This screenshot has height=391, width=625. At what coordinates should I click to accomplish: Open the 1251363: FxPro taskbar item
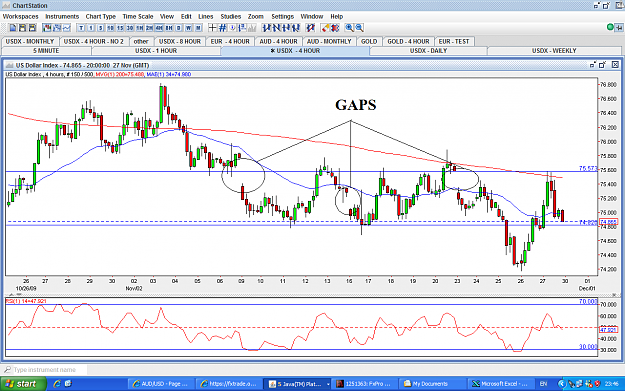coord(364,384)
